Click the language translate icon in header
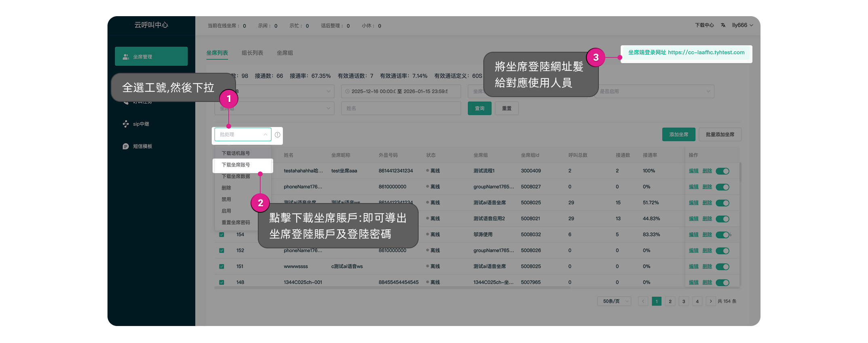 723,25
